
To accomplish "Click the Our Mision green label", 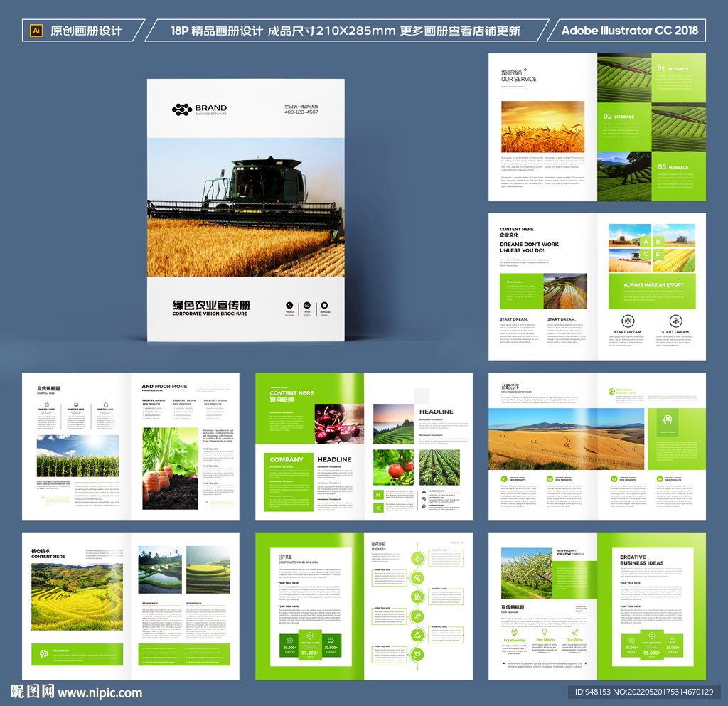I will [545, 640].
